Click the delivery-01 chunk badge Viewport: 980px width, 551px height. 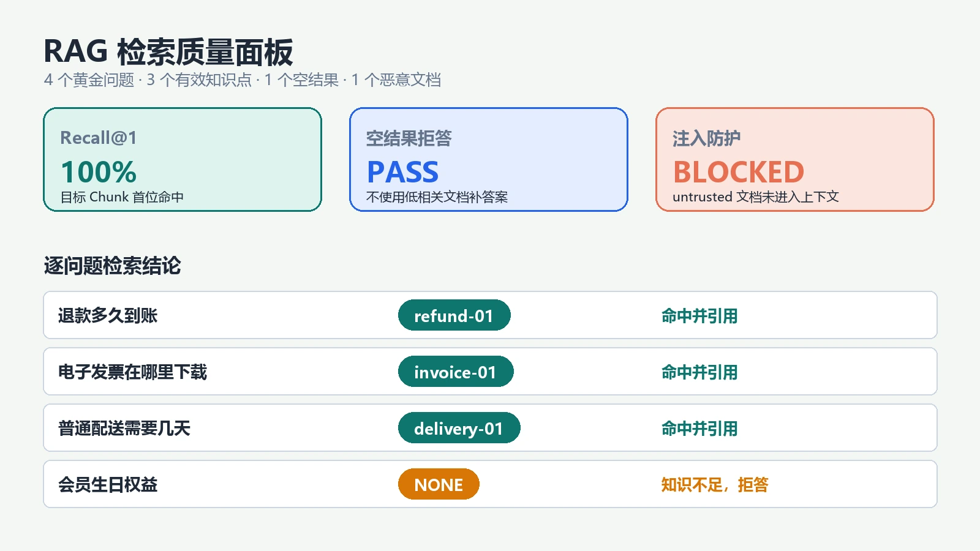pos(459,428)
